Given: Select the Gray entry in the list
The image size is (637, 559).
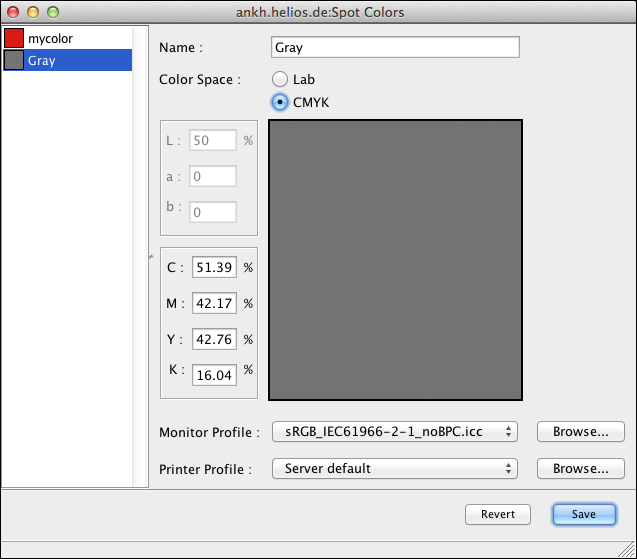Looking at the screenshot, I should click(68, 60).
